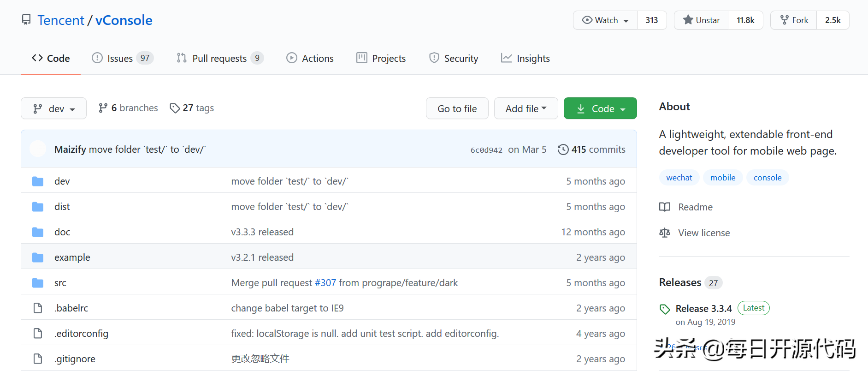Image resolution: width=868 pixels, height=371 pixels.
Task: View the 27 tags list
Action: tap(192, 108)
